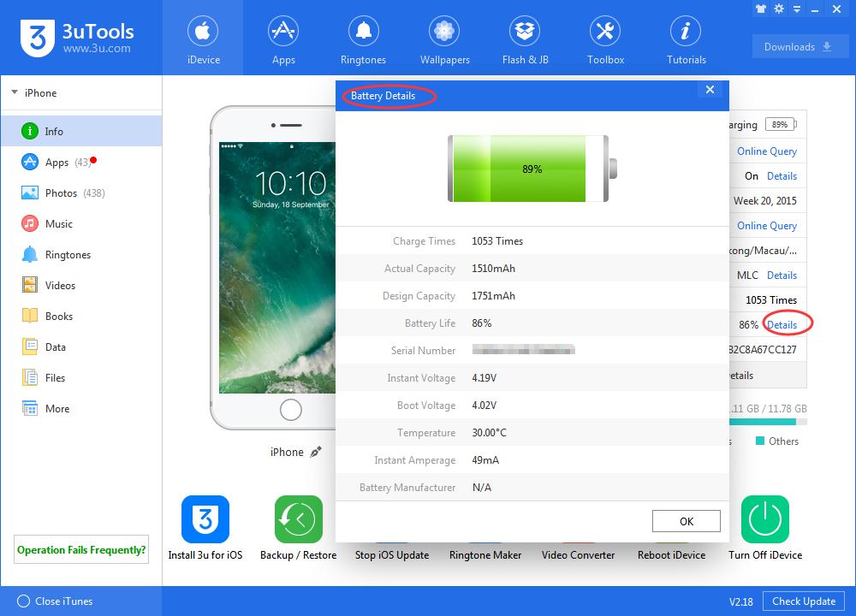Launch Install 3u for iOS
Screen dimensions: 856x616
(205, 528)
